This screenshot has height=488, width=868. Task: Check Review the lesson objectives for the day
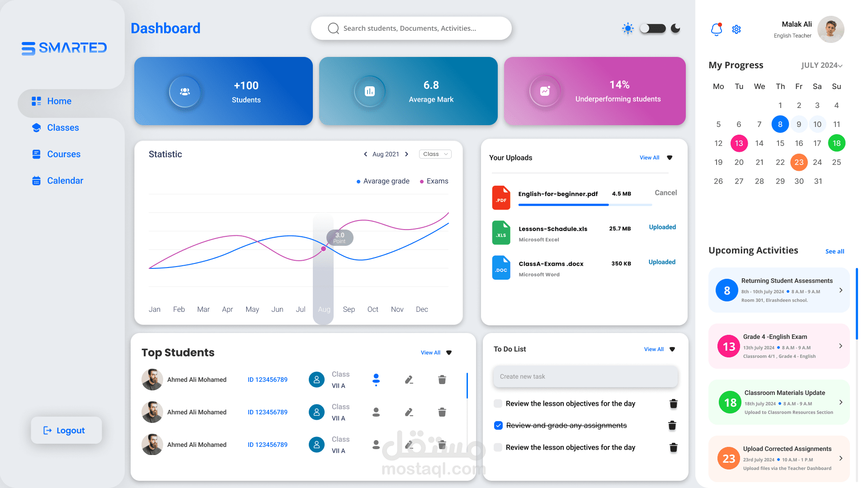point(498,404)
